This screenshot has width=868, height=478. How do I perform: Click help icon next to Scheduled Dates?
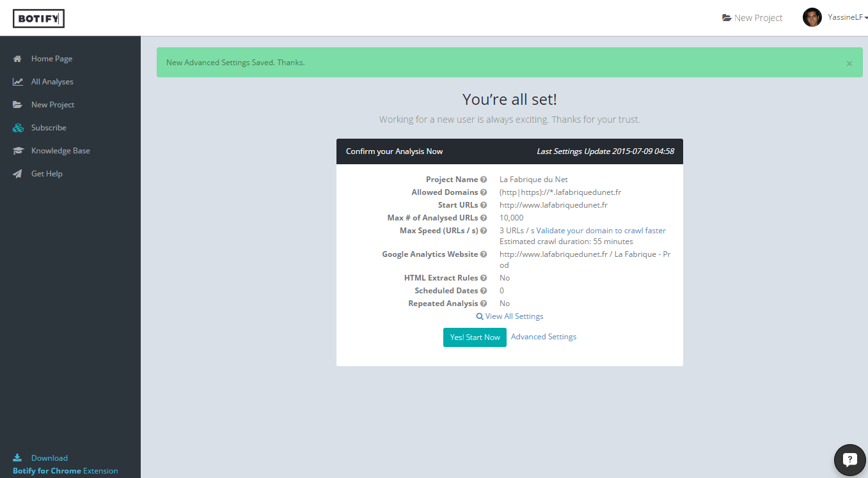pyautogui.click(x=484, y=291)
